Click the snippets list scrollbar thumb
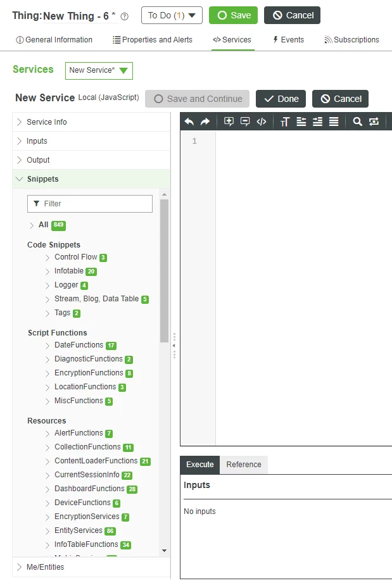 point(165,271)
